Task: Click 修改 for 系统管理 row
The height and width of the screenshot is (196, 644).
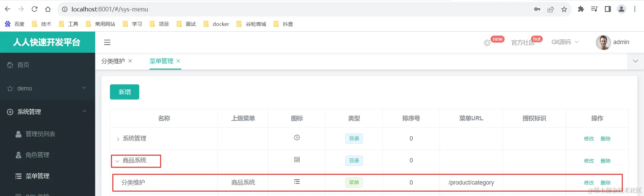Action: (x=589, y=139)
